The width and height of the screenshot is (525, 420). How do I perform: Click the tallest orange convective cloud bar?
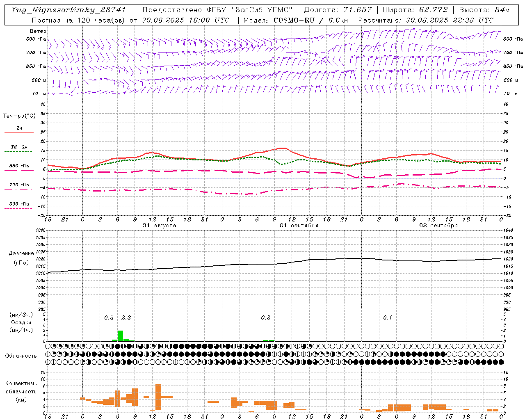click(158, 397)
